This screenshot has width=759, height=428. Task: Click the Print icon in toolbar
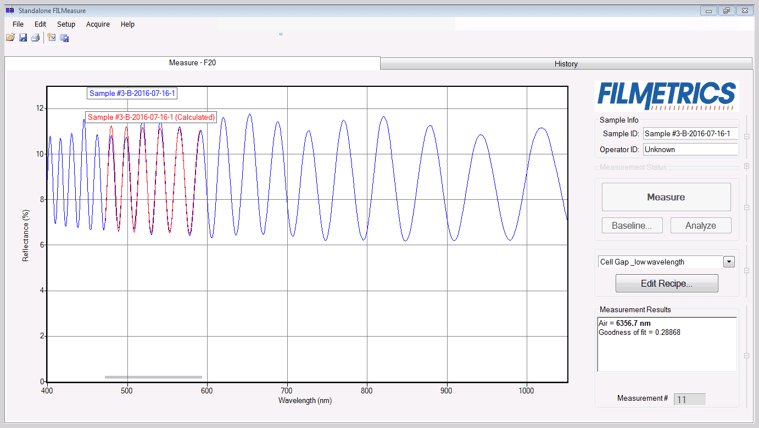click(35, 38)
